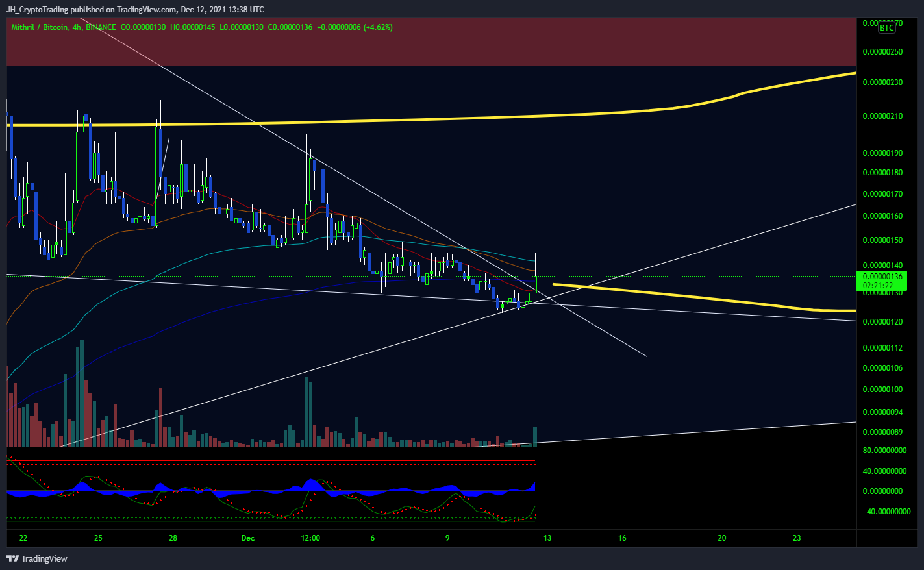The height and width of the screenshot is (570, 924).
Task: Click indicator axis label 40.00000000
Action: (x=884, y=471)
